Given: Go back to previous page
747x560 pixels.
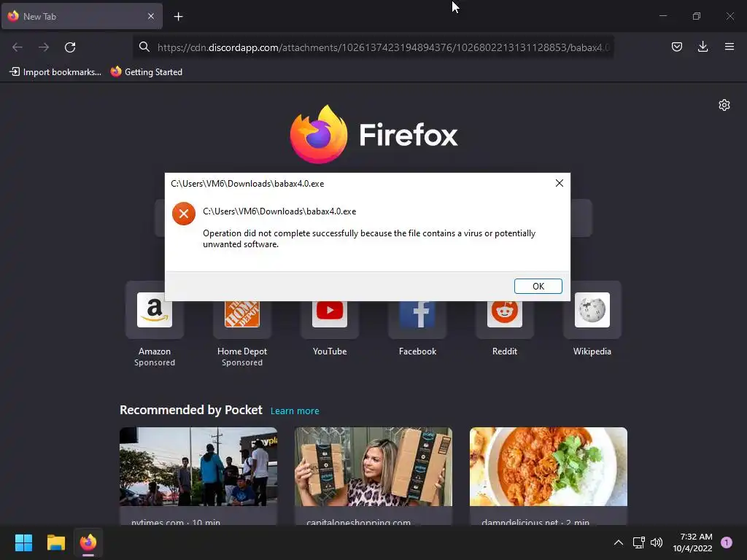Looking at the screenshot, I should point(18,47).
